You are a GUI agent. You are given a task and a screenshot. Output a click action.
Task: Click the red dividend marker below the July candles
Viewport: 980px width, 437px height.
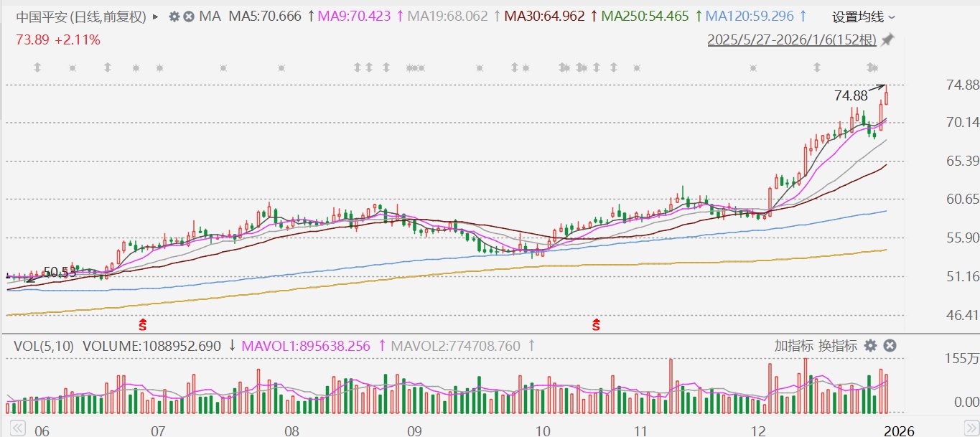[x=141, y=324]
